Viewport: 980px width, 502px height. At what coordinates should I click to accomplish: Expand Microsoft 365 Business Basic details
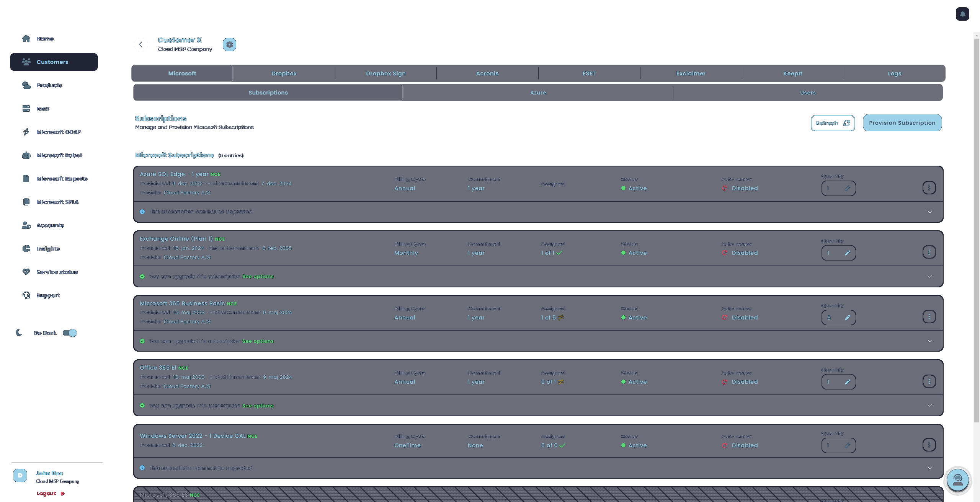(930, 341)
